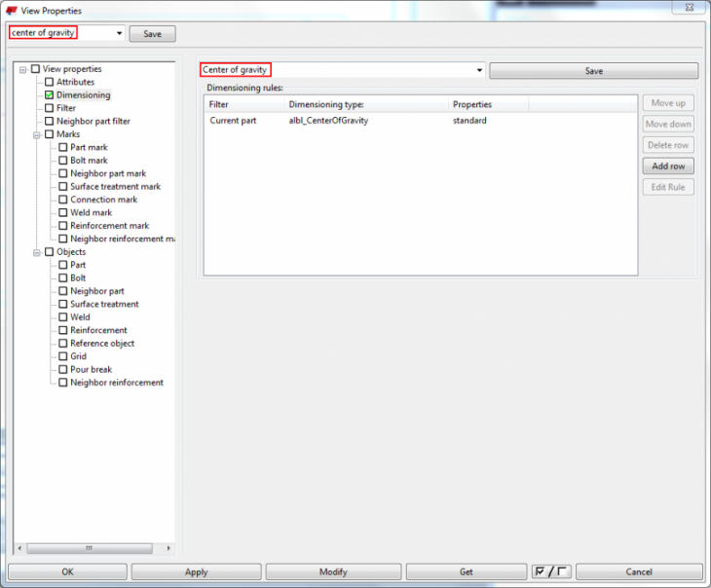The width and height of the screenshot is (711, 588).
Task: Select the Filter tree item
Action: (x=66, y=108)
